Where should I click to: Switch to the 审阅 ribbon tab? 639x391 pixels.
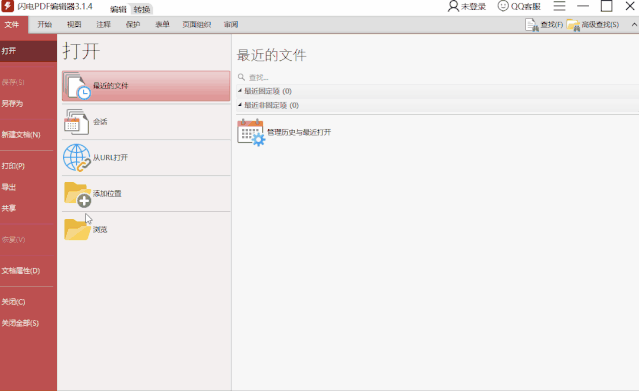point(231,24)
